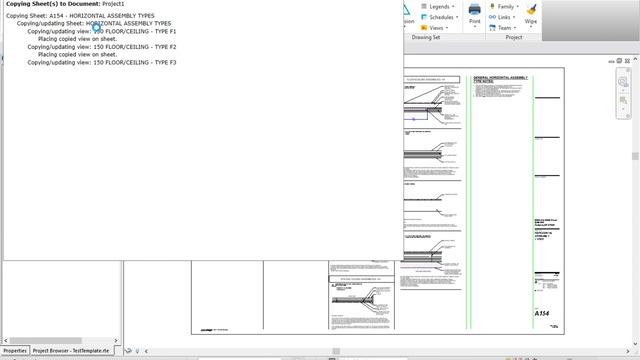This screenshot has height=360, width=640.
Task: Click first view control bar icon at bottom
Action: (129, 351)
